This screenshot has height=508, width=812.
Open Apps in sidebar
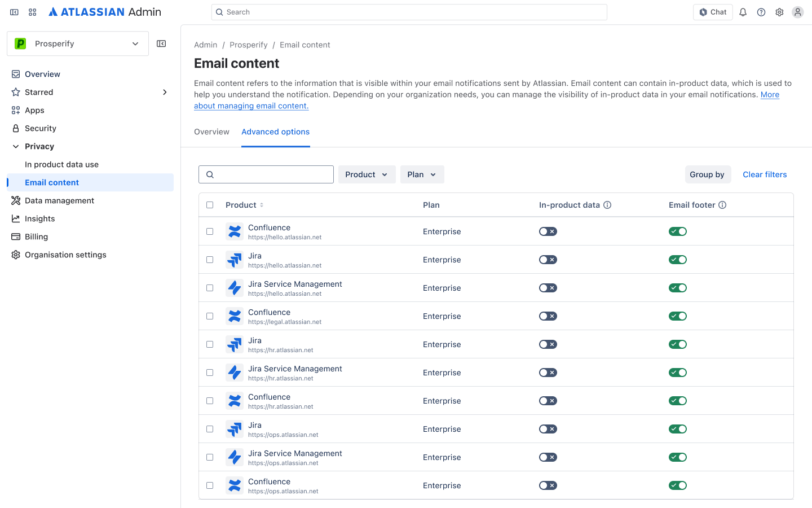[90, 110]
